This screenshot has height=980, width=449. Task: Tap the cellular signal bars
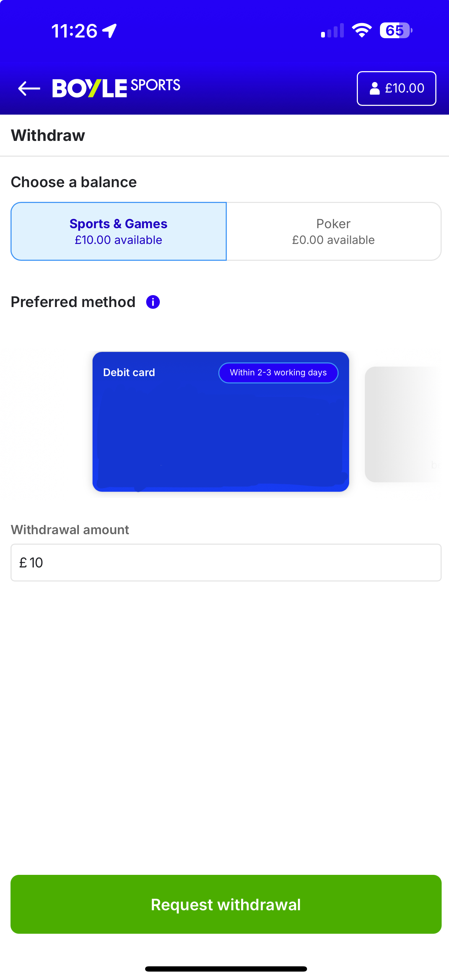pos(332,31)
